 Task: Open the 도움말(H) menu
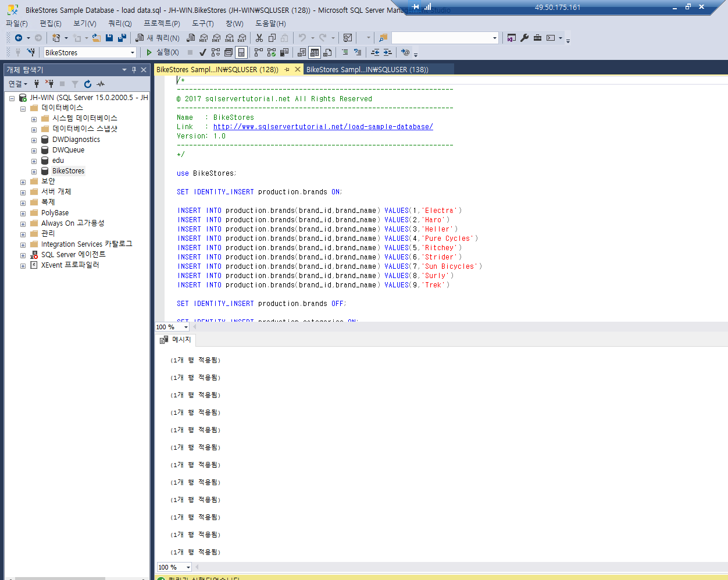[270, 23]
